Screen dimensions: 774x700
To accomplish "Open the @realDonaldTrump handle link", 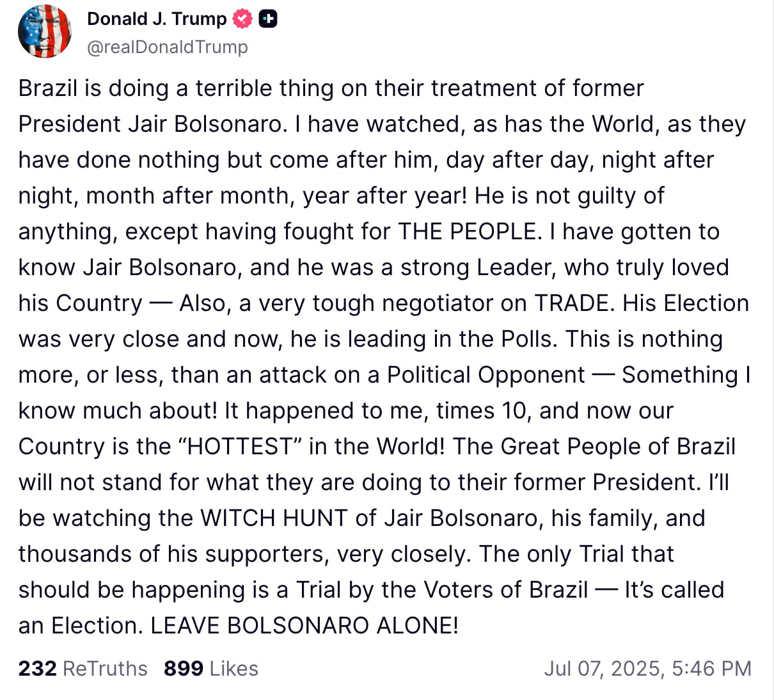I will point(168,47).
